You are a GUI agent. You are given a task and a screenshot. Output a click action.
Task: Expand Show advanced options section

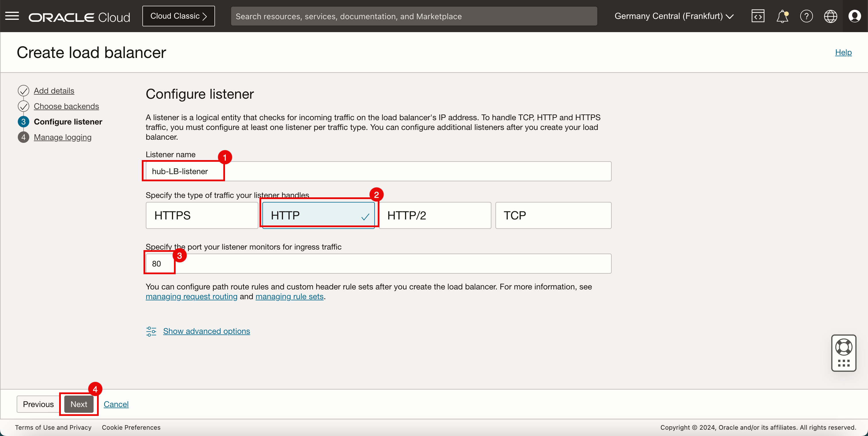click(x=206, y=331)
